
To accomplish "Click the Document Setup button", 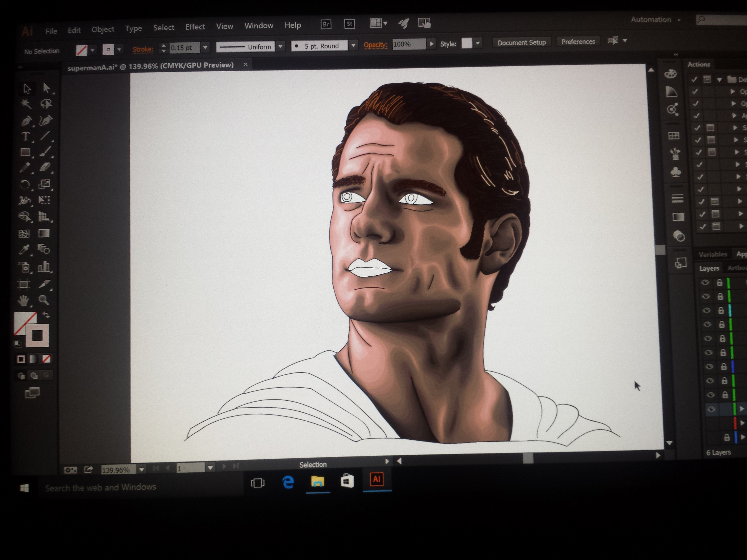I will (521, 43).
